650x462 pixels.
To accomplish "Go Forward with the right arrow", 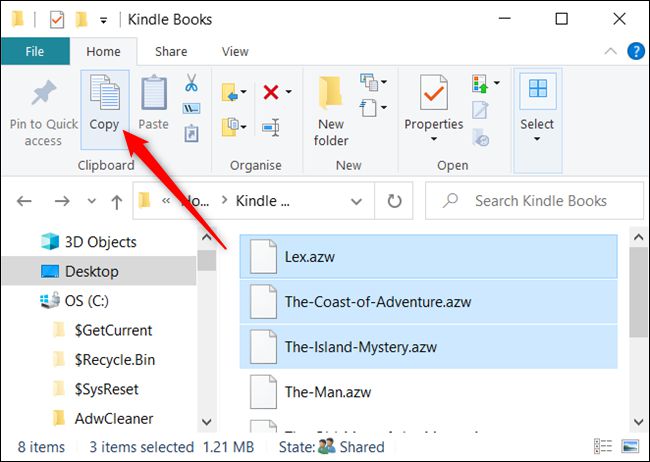I will [62, 201].
